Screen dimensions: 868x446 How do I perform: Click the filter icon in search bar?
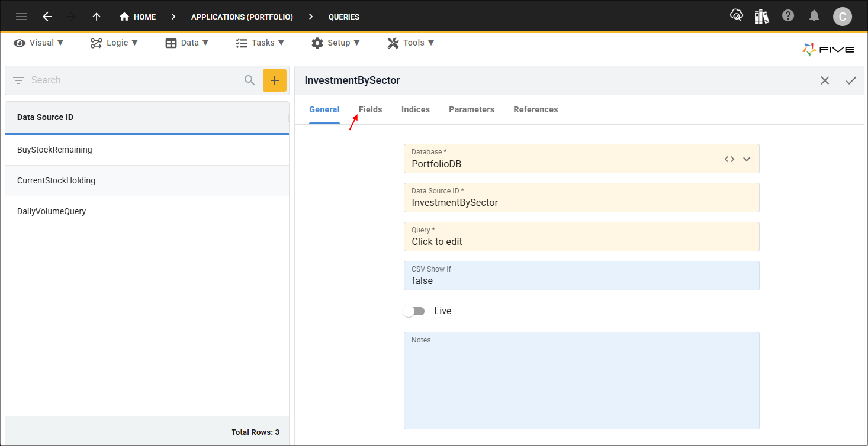coord(18,80)
